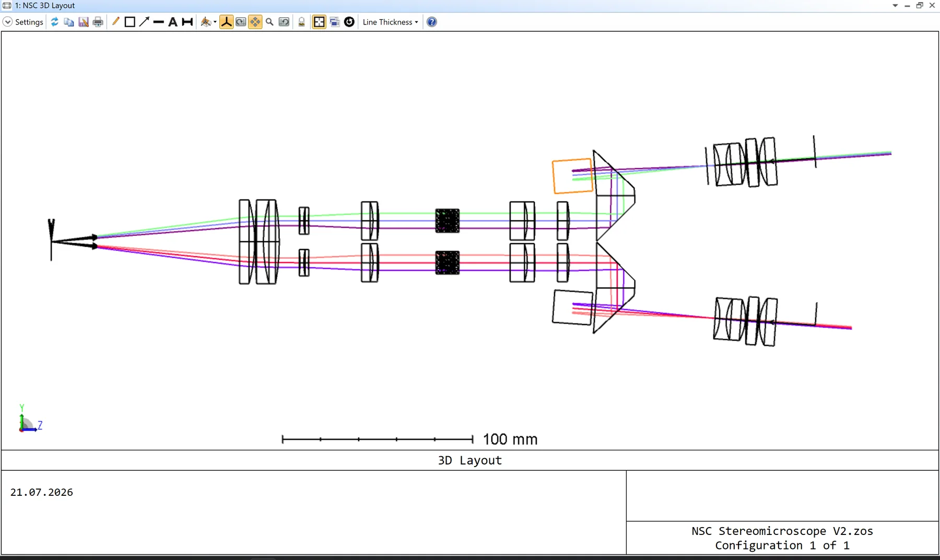940x560 pixels.
Task: Select the magnifier zoom tool
Action: 269,22
